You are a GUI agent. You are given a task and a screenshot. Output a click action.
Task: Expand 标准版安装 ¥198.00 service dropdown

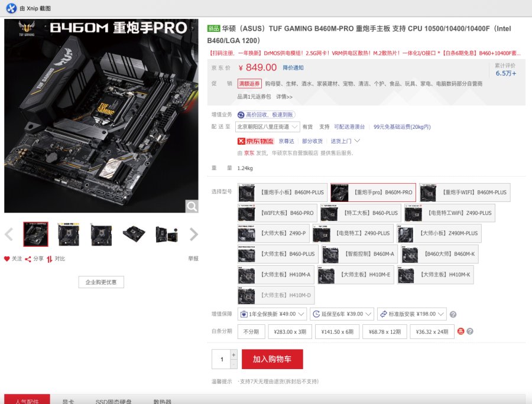(412, 314)
